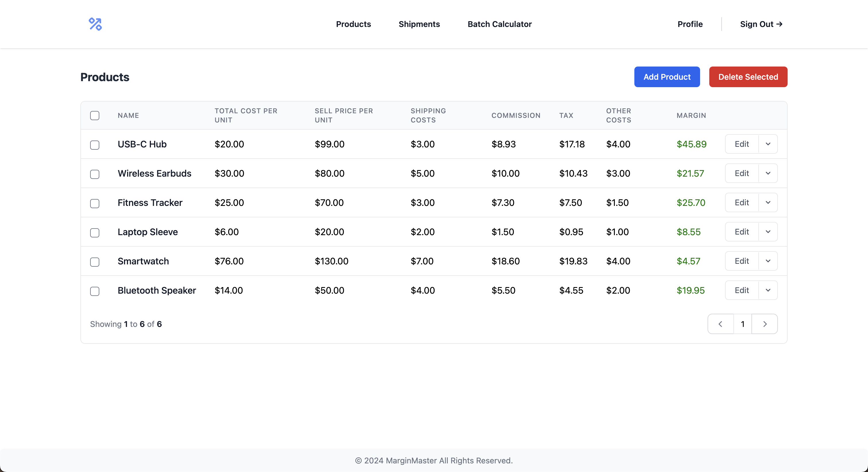
Task: Switch to Batch Calculator page
Action: point(499,24)
